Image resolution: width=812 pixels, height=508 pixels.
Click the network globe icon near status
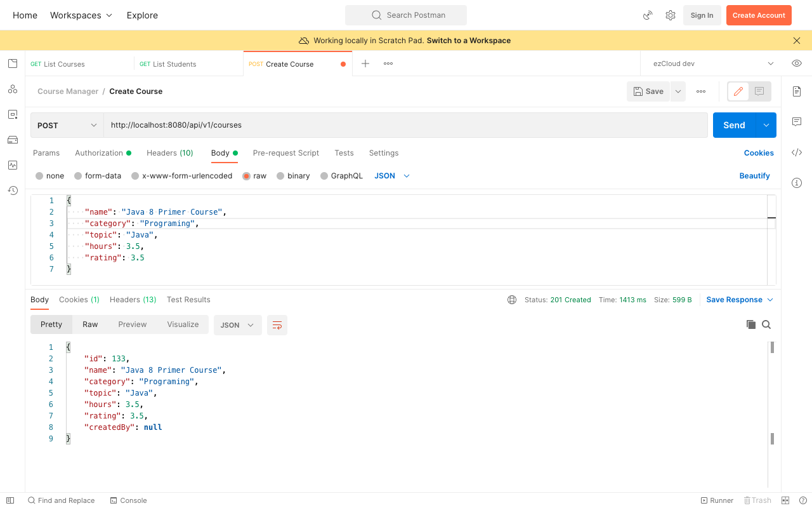click(x=512, y=300)
